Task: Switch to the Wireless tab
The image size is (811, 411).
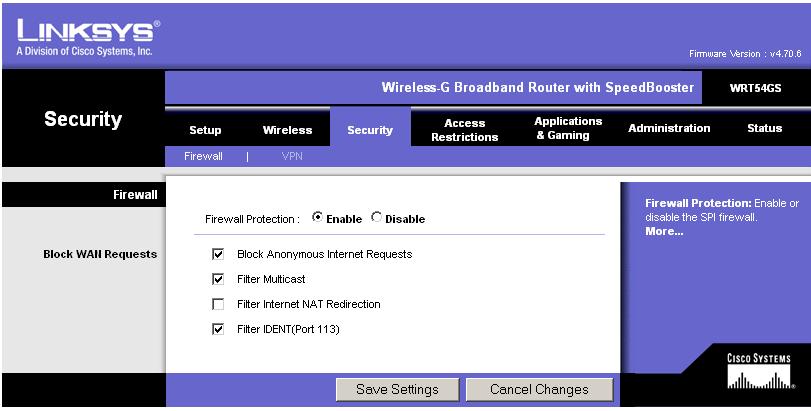Action: 288,130
